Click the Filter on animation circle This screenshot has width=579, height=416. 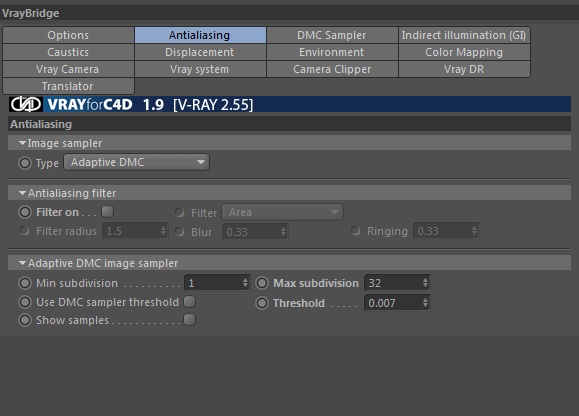(x=25, y=212)
